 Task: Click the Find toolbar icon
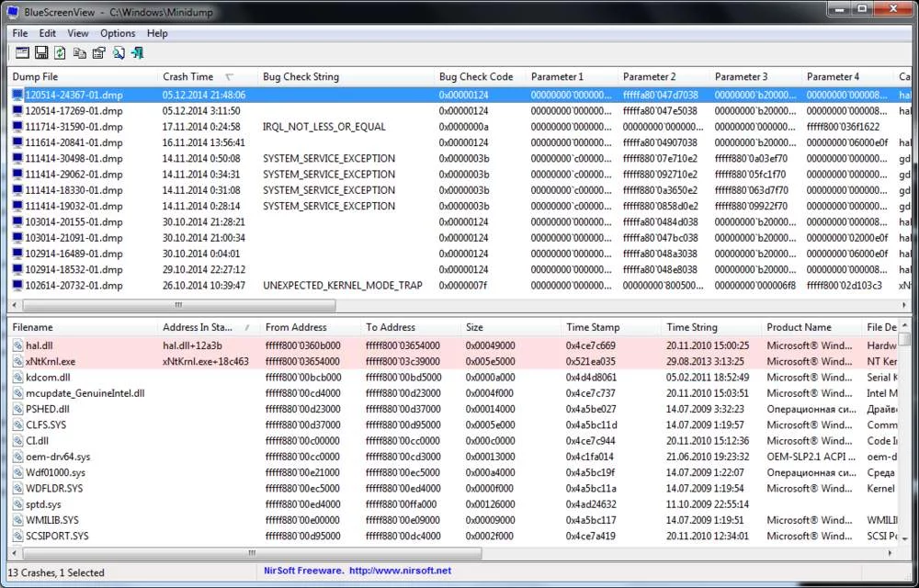pos(119,53)
